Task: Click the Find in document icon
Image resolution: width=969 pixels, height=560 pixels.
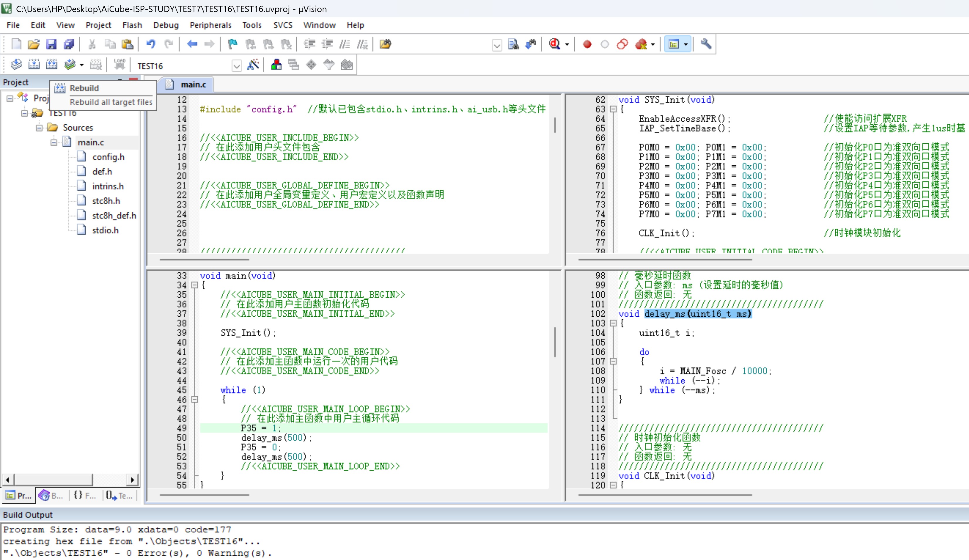Action: tap(513, 44)
